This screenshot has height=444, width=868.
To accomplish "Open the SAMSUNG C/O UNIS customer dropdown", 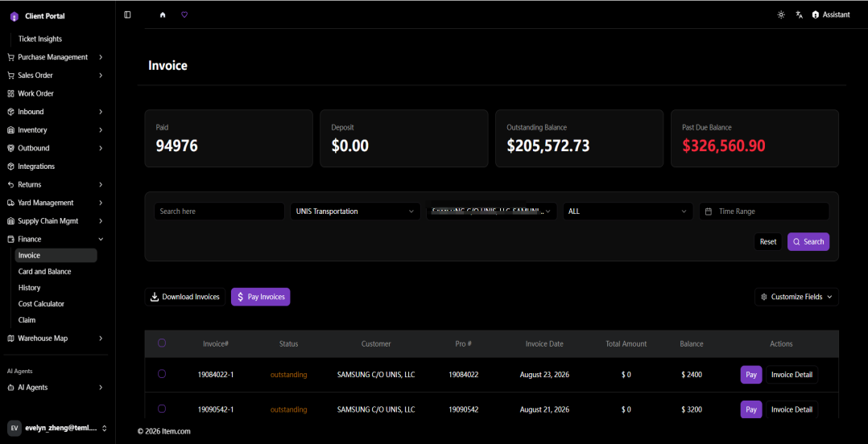I will point(491,212).
